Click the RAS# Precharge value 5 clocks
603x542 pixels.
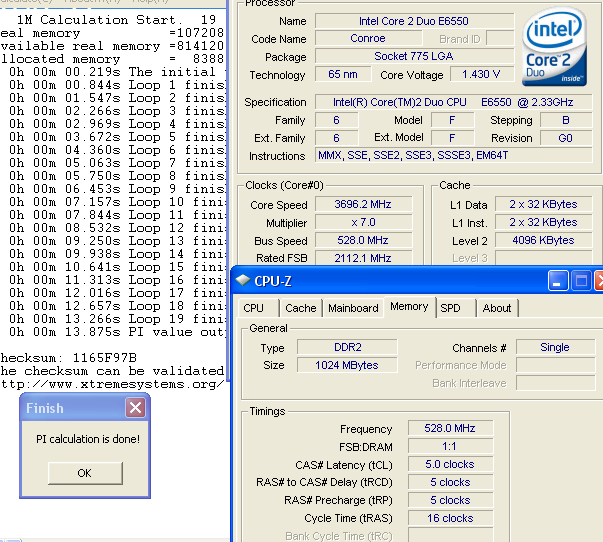coord(450,500)
